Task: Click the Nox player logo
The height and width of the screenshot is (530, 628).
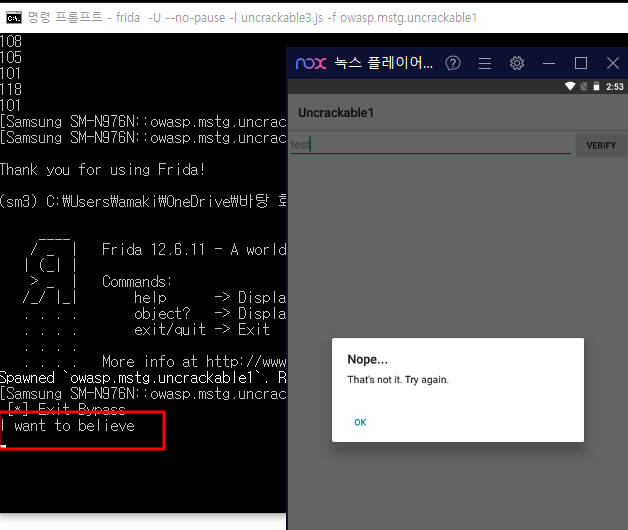Action: click(x=311, y=63)
